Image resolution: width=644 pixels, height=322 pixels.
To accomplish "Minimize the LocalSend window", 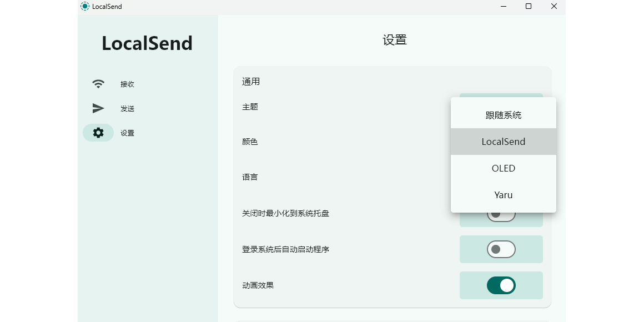I will pos(504,6).
